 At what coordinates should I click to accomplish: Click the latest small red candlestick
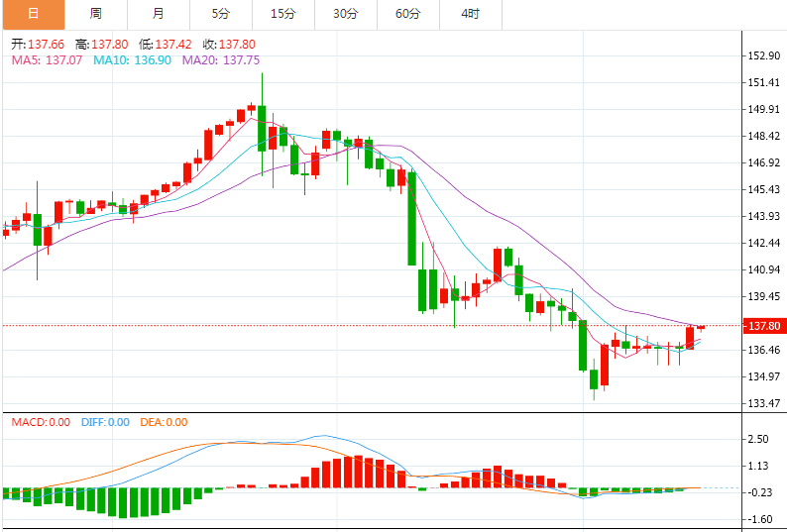(x=701, y=328)
